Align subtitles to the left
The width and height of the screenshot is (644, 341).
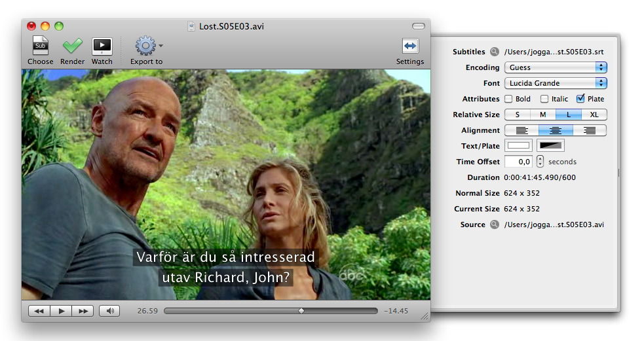pyautogui.click(x=521, y=130)
